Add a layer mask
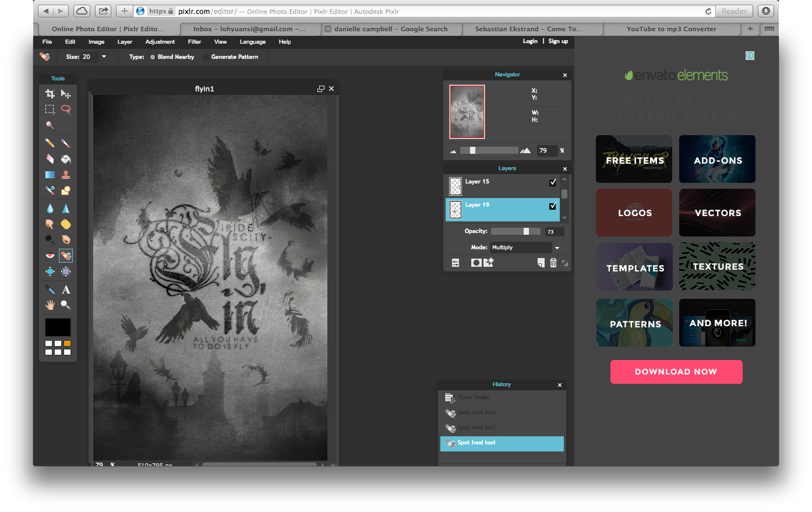The width and height of the screenshot is (812, 512). 476,263
